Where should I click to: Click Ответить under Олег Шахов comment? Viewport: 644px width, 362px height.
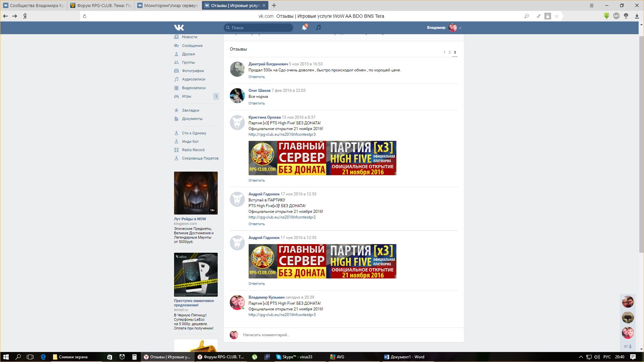point(257,103)
